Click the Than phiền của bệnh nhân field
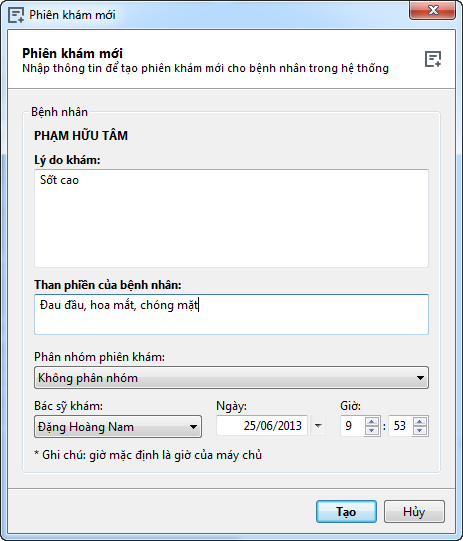This screenshot has width=463, height=541. 232,314
